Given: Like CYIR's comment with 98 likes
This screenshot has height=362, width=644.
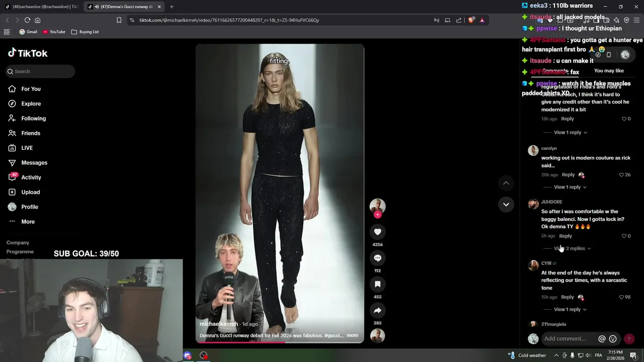Looking at the screenshot, I should [x=621, y=297].
